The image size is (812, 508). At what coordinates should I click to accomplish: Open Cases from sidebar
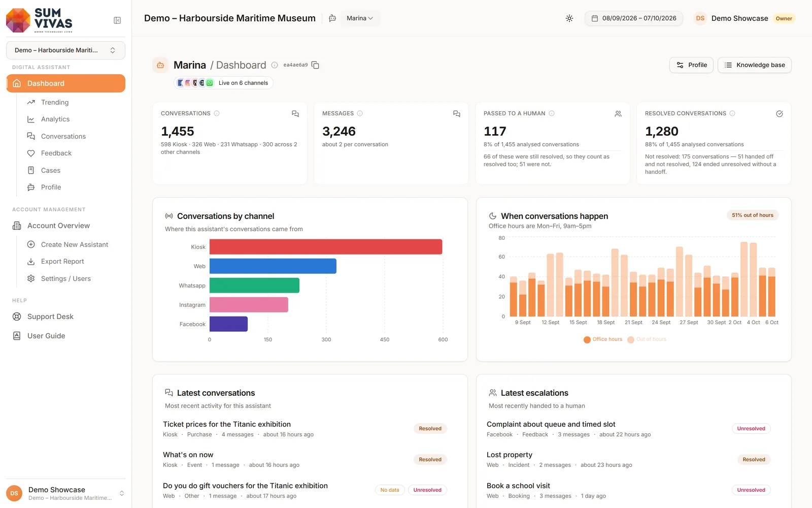pyautogui.click(x=51, y=170)
